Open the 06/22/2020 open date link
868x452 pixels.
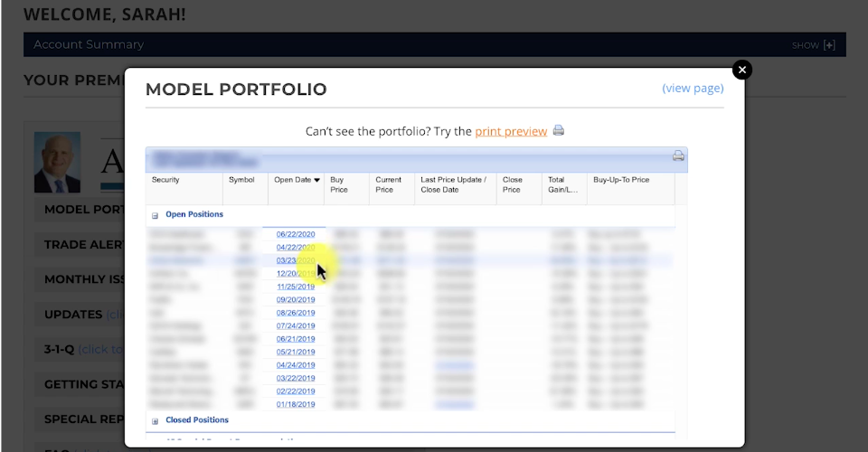tap(296, 234)
